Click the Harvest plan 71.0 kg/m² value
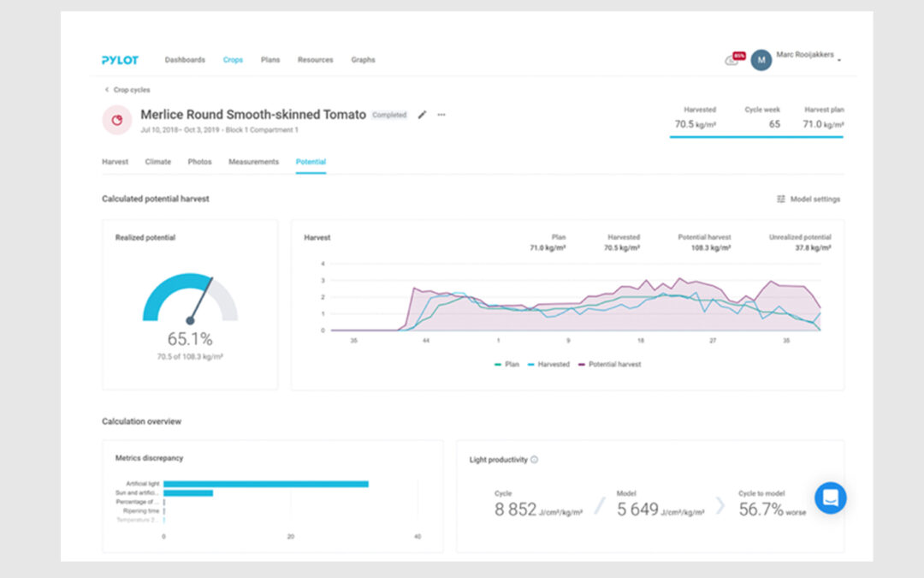Image resolution: width=924 pixels, height=578 pixels. pyautogui.click(x=823, y=124)
